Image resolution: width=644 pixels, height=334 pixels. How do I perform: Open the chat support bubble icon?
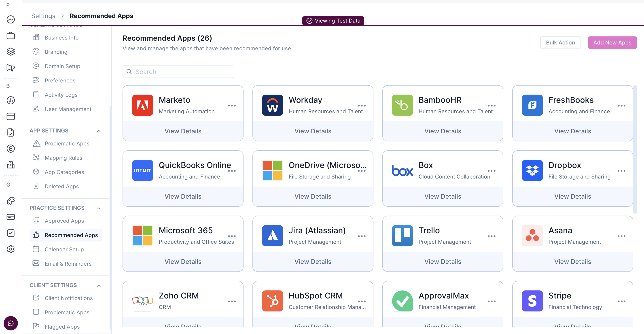coord(11,323)
